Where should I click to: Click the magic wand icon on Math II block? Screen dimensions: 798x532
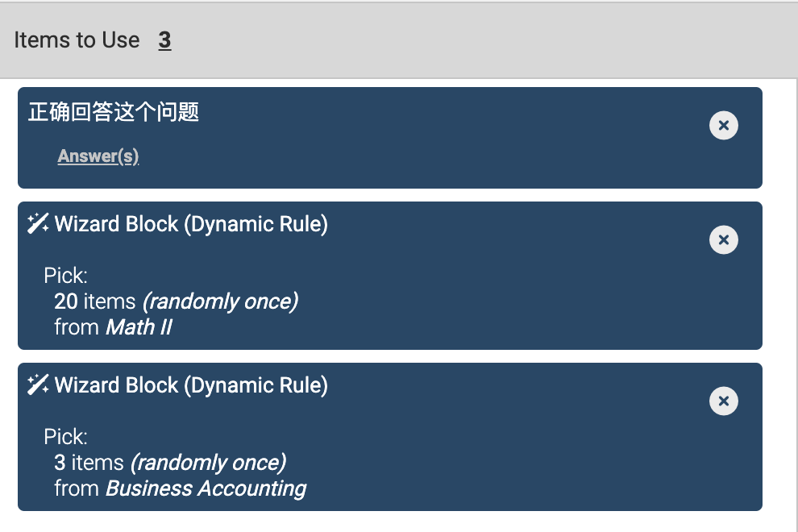(x=38, y=223)
